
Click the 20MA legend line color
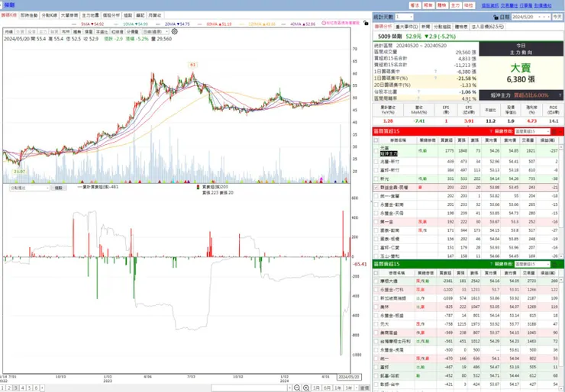pyautogui.click(x=160, y=24)
